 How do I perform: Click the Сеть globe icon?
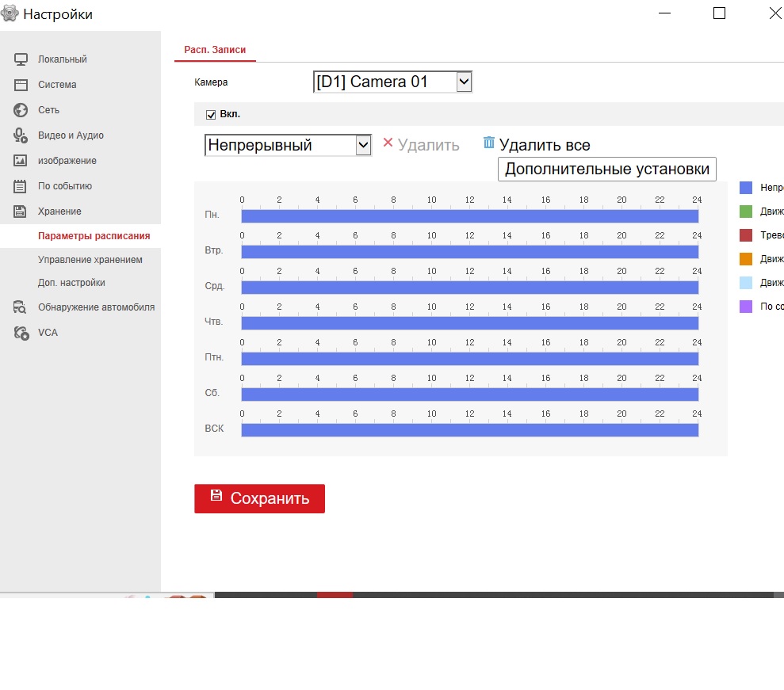(x=21, y=110)
